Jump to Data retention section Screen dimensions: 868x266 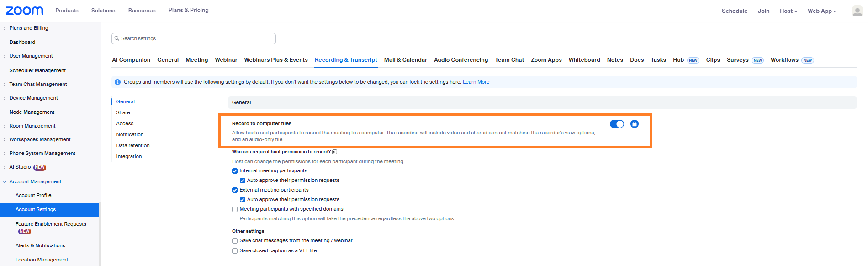tap(133, 146)
